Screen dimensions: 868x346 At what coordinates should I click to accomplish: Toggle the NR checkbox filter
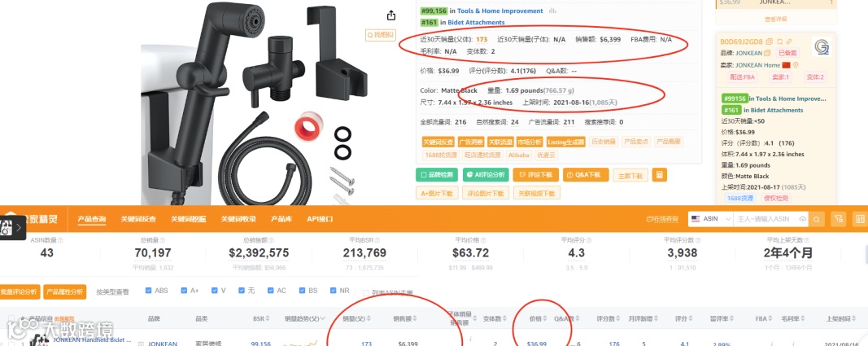click(332, 291)
